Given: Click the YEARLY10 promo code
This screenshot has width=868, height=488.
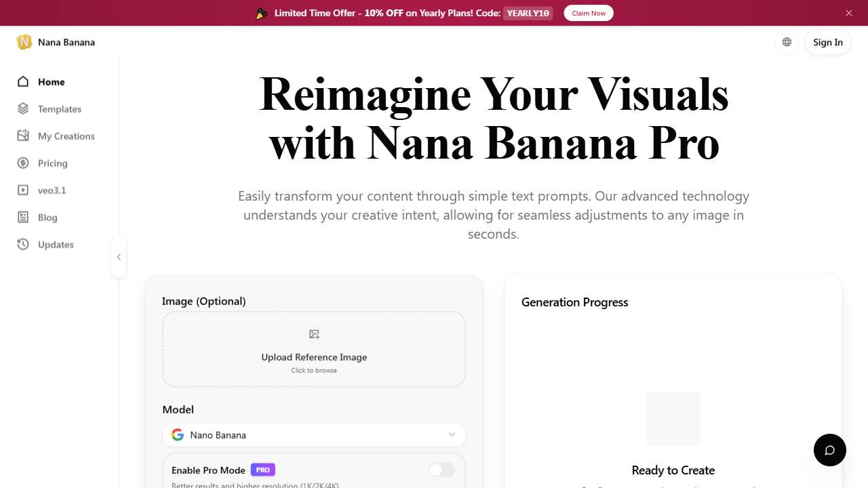Looking at the screenshot, I should coord(528,13).
